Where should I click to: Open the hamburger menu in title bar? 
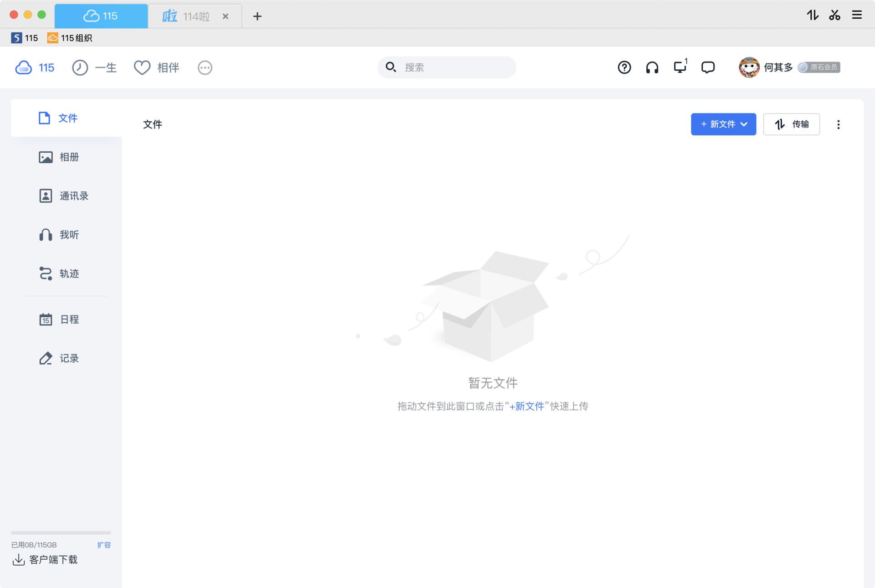point(857,15)
